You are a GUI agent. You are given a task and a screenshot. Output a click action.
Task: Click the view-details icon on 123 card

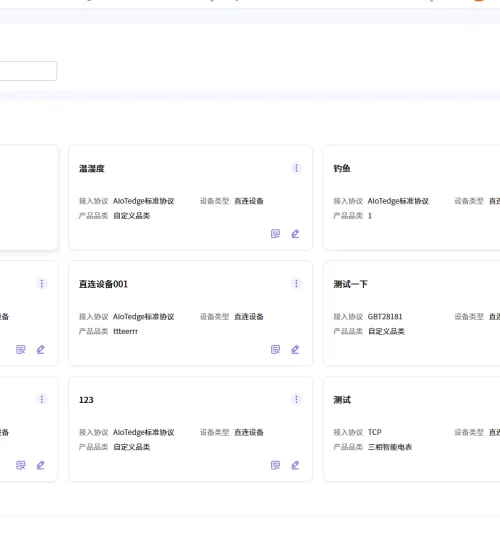pyautogui.click(x=275, y=465)
